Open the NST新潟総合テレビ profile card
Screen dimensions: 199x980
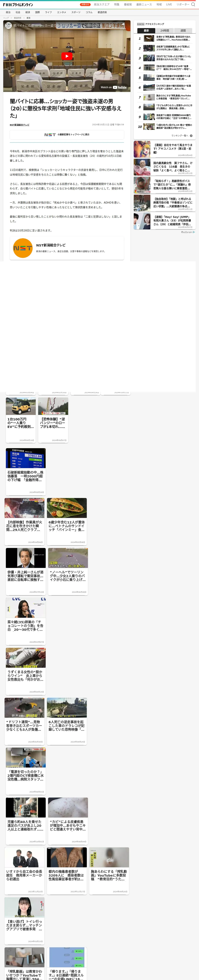(x=67, y=248)
